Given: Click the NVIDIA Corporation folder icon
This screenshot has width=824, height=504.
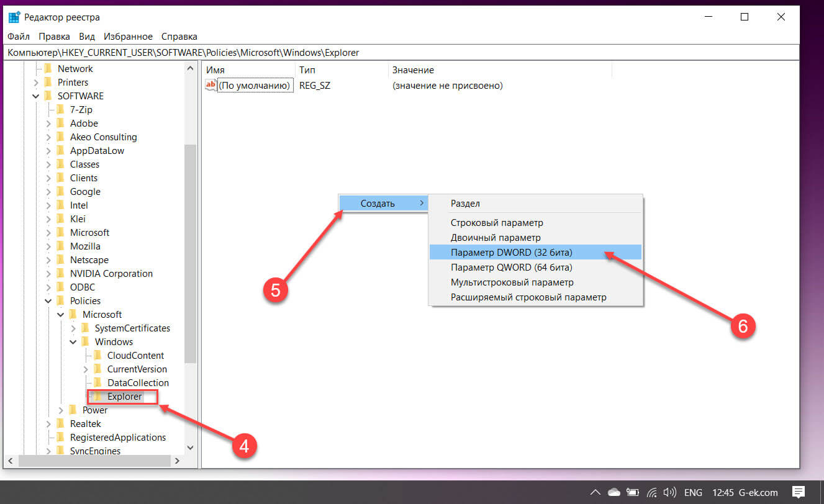Looking at the screenshot, I should [x=60, y=273].
